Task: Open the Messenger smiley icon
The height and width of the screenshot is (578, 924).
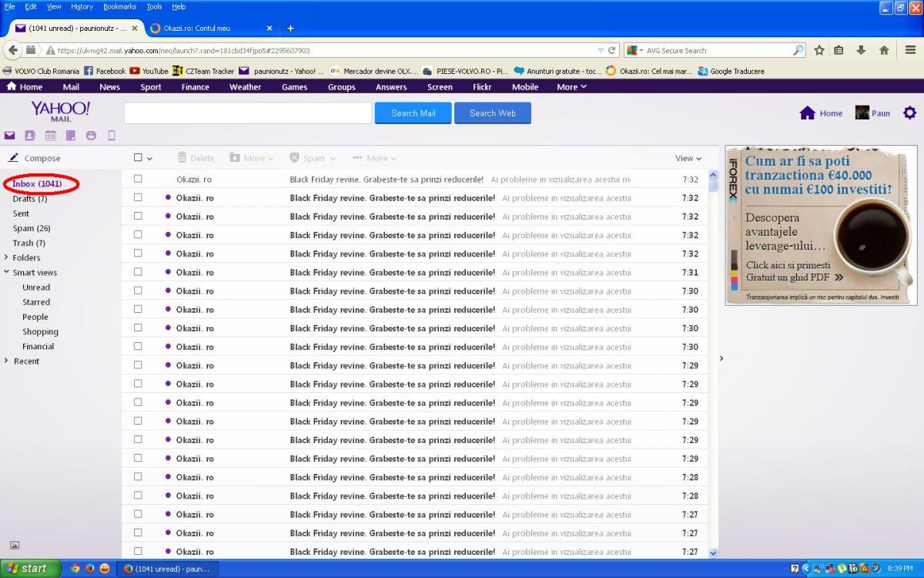Action: (91, 136)
